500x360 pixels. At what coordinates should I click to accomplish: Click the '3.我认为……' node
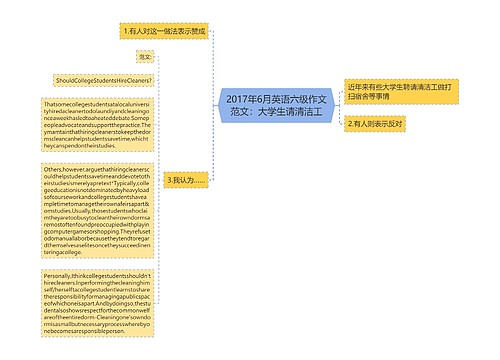click(186, 180)
